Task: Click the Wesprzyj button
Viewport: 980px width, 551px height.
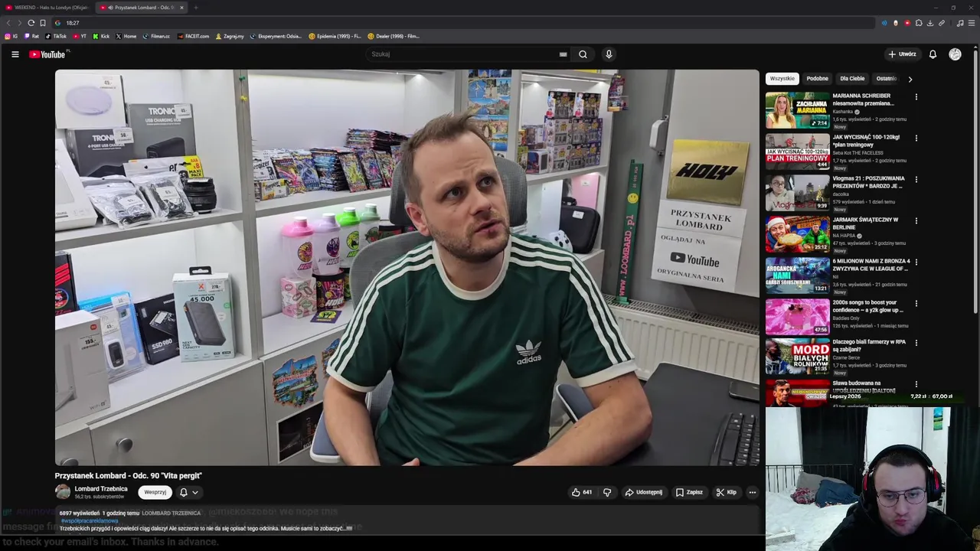Action: click(x=155, y=492)
